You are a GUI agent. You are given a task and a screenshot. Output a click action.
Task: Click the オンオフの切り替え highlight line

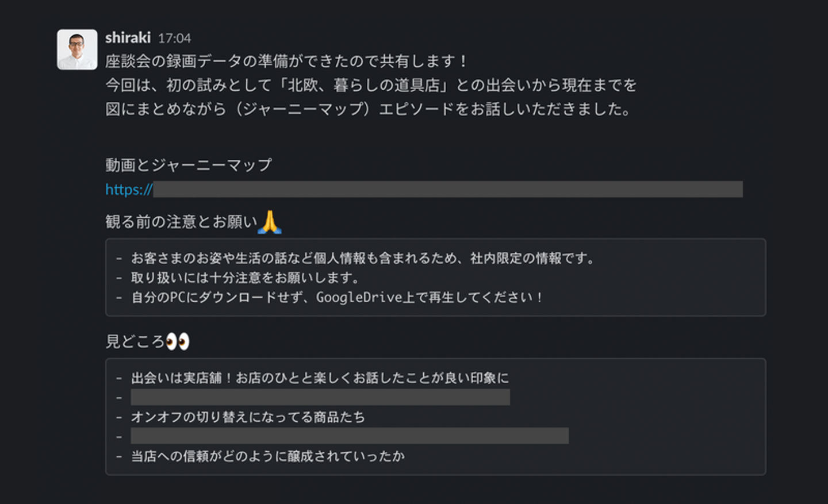pos(248,417)
